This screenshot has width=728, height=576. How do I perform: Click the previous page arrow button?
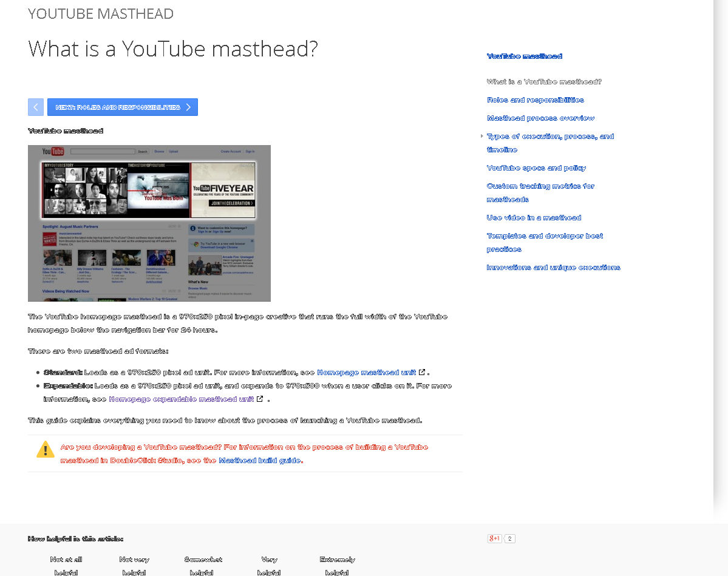36,107
